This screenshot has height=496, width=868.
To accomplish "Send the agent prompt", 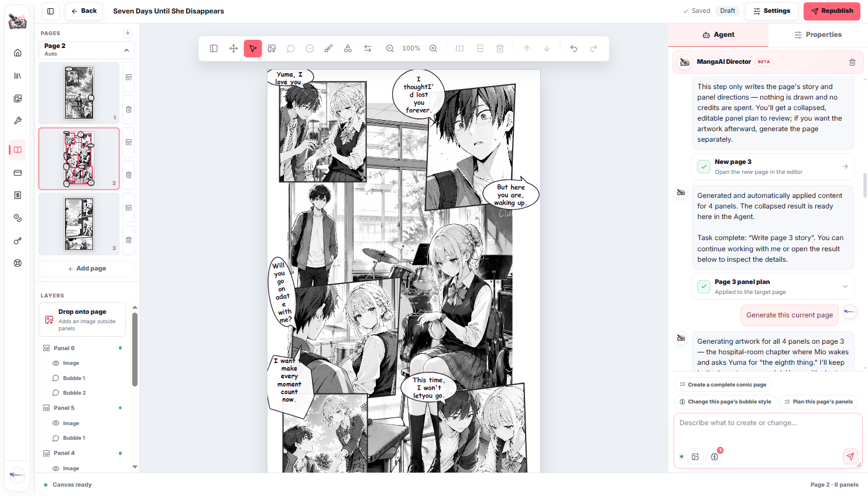I will pos(850,457).
